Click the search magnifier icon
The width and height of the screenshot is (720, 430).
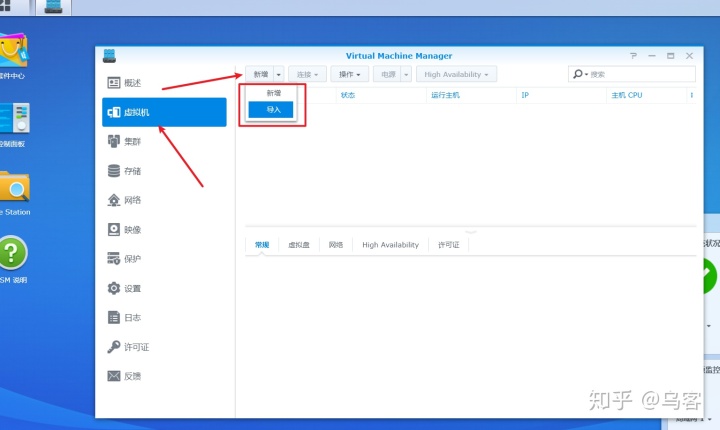(x=578, y=74)
